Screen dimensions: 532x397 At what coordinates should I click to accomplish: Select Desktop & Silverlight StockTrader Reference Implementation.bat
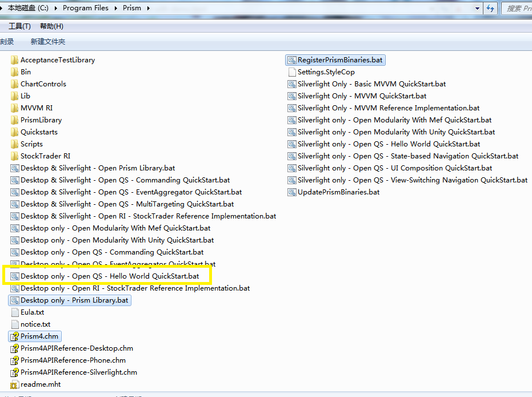coord(143,216)
